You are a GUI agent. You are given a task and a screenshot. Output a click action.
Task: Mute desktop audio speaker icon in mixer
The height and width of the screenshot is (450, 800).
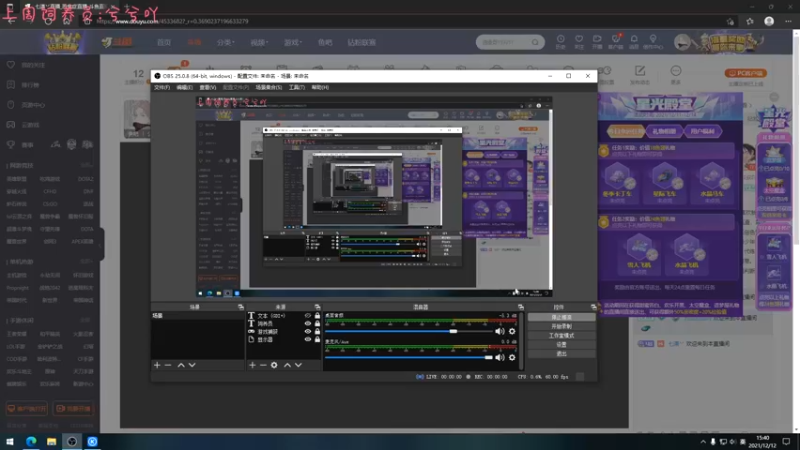pos(499,331)
